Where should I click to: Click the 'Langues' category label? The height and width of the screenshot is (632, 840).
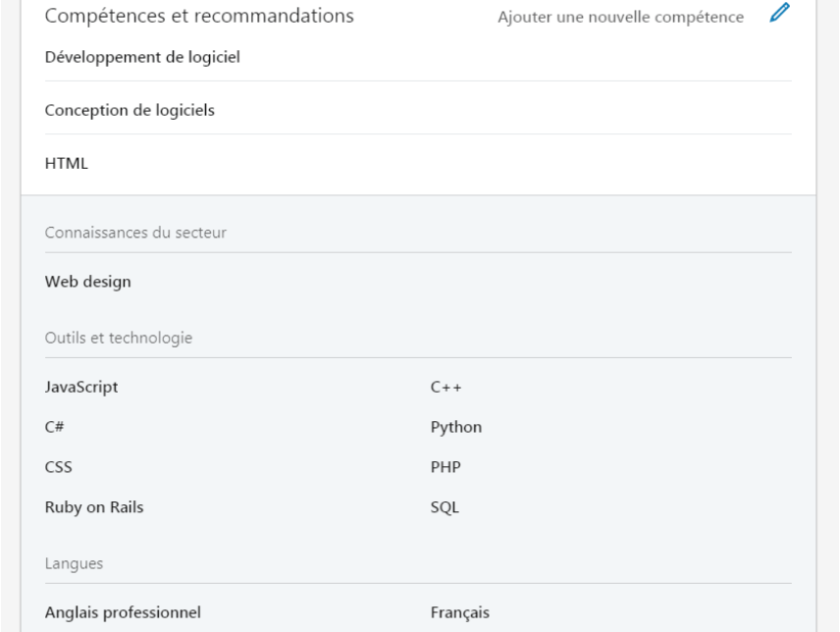click(x=74, y=564)
